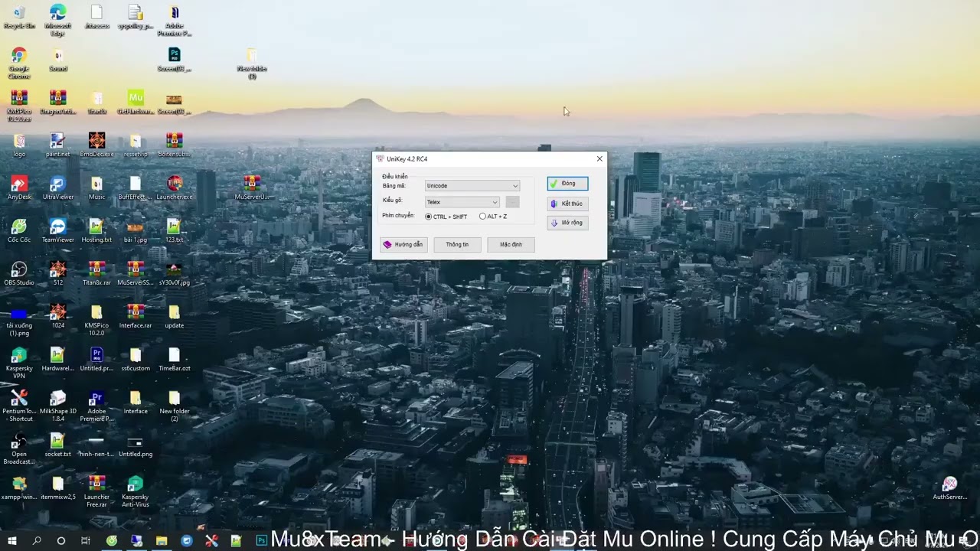Open the Recycle Bin desktop icon
The width and height of the screenshot is (980, 551).
(x=19, y=17)
